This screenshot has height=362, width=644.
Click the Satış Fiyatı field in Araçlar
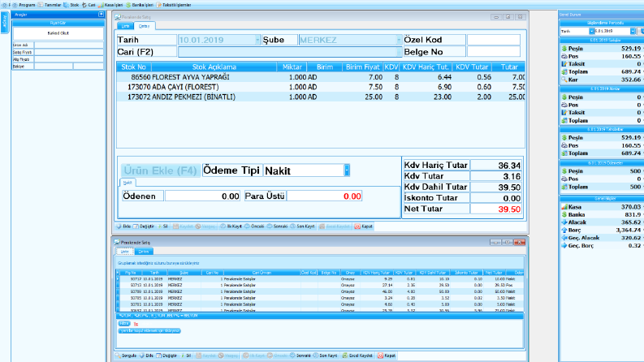68,52
